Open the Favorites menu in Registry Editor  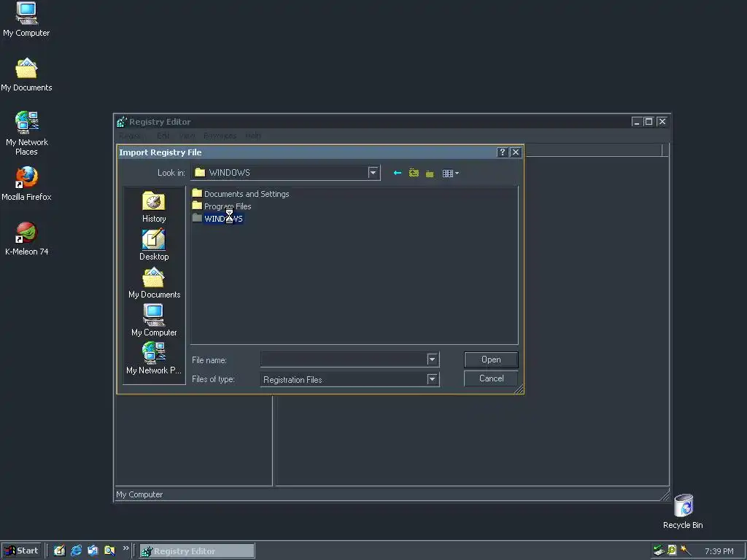(x=220, y=136)
